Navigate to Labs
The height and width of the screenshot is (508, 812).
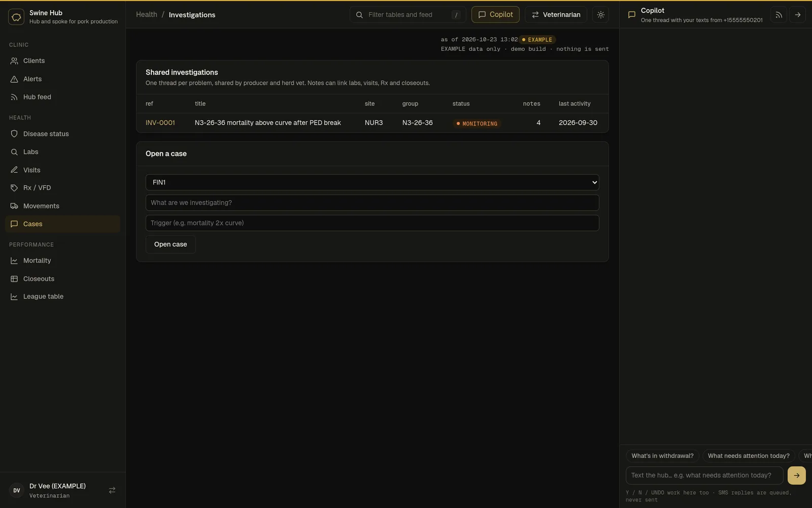[62, 152]
